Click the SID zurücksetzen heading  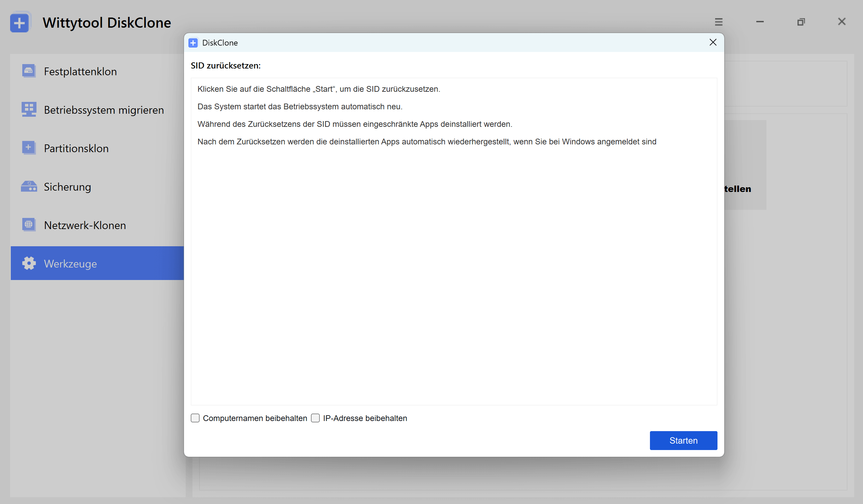pyautogui.click(x=226, y=65)
